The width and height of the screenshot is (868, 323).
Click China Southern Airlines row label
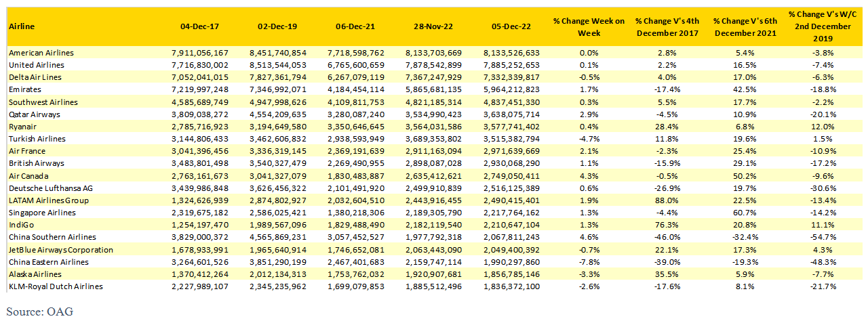click(x=52, y=237)
